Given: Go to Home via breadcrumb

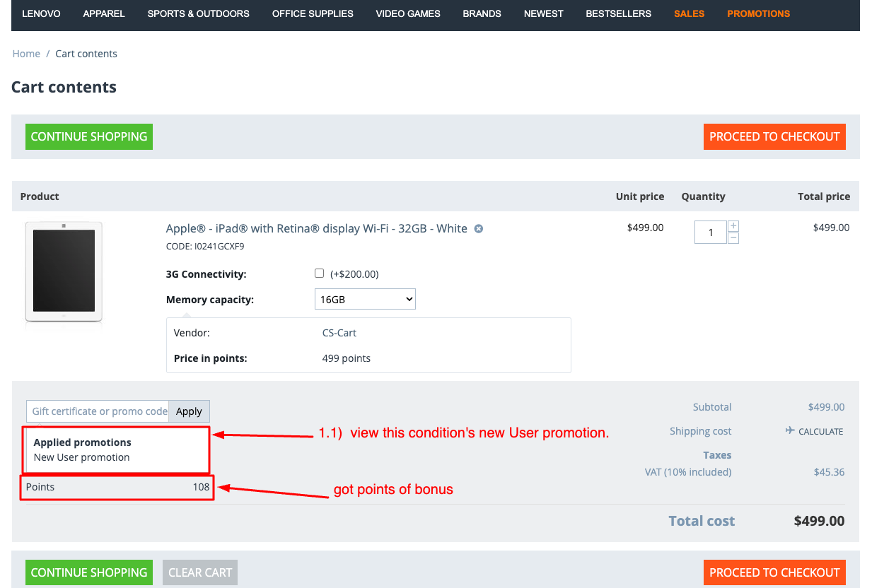Looking at the screenshot, I should click(26, 54).
